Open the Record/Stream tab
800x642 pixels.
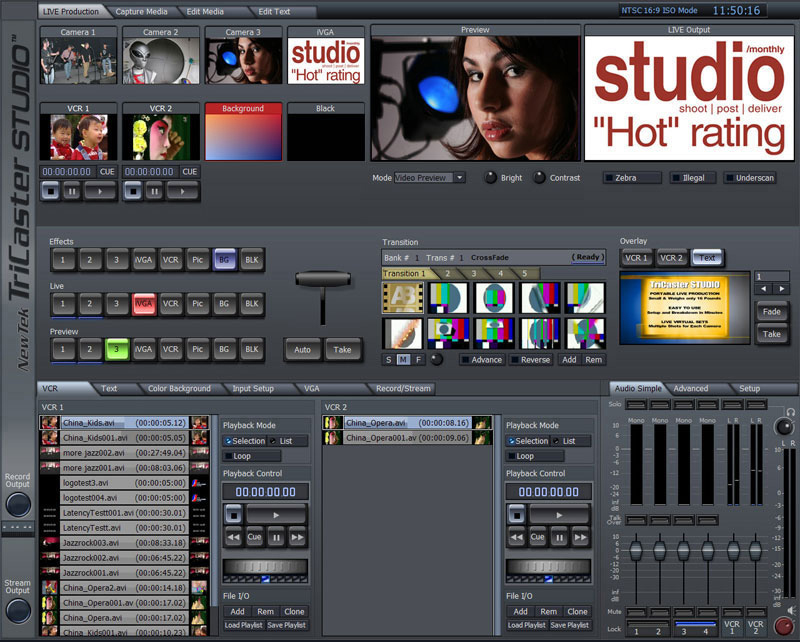pyautogui.click(x=403, y=388)
